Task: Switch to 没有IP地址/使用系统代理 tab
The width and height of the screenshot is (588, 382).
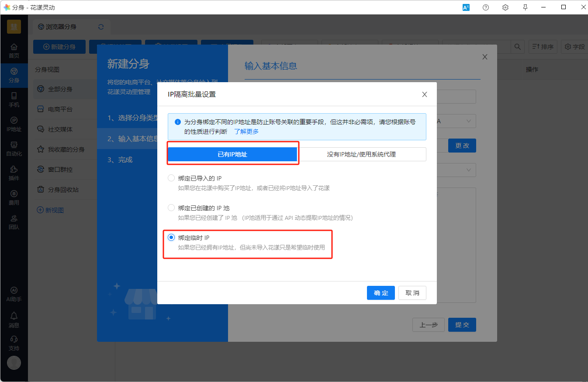Action: point(361,154)
